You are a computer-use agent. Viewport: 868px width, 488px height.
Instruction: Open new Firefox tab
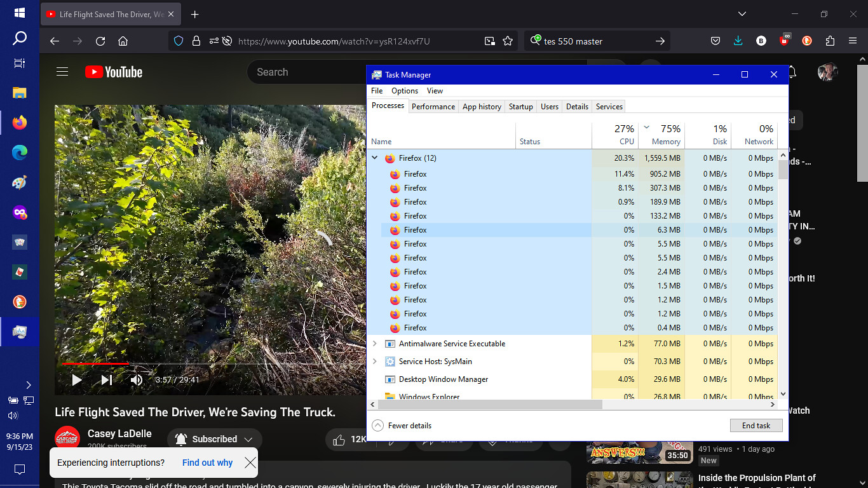(195, 14)
